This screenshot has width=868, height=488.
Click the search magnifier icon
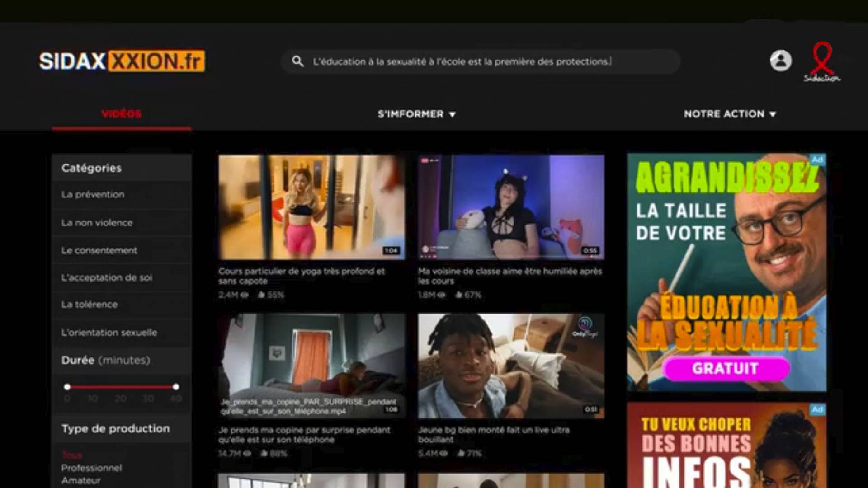click(297, 61)
